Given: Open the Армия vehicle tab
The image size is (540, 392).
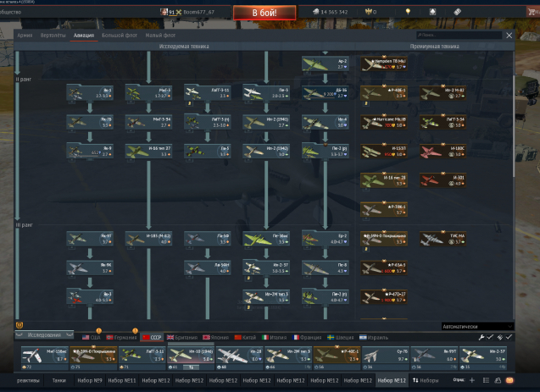Looking at the screenshot, I should click(25, 36).
